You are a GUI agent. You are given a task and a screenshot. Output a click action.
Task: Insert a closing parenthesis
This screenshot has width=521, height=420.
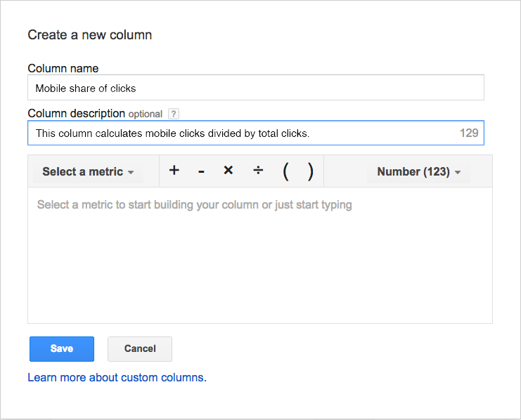tap(310, 171)
